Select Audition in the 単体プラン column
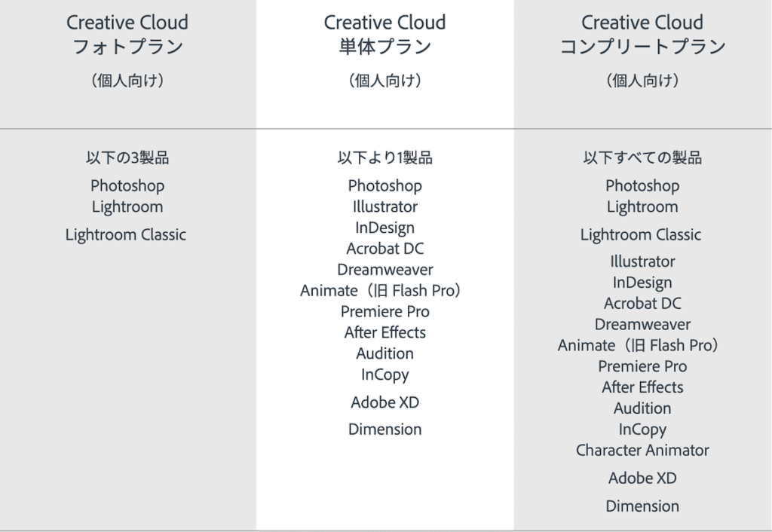 click(384, 353)
